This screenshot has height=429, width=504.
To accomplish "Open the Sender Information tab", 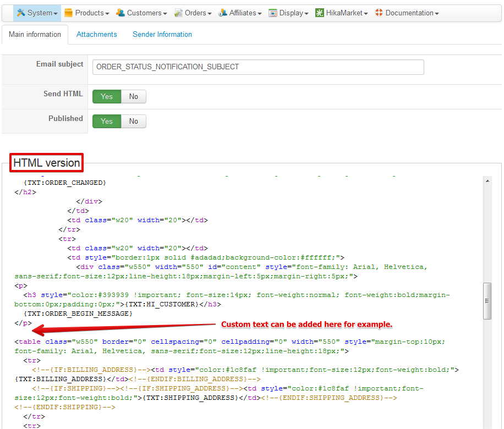I will [x=162, y=34].
